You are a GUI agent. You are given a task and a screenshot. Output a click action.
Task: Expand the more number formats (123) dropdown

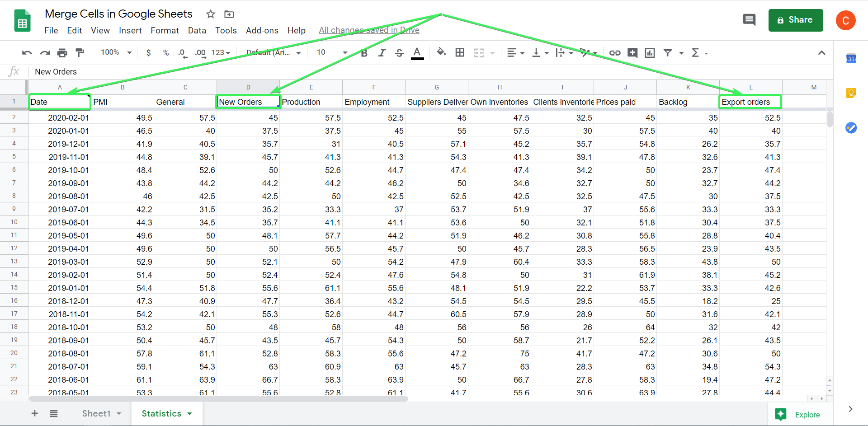pos(221,52)
